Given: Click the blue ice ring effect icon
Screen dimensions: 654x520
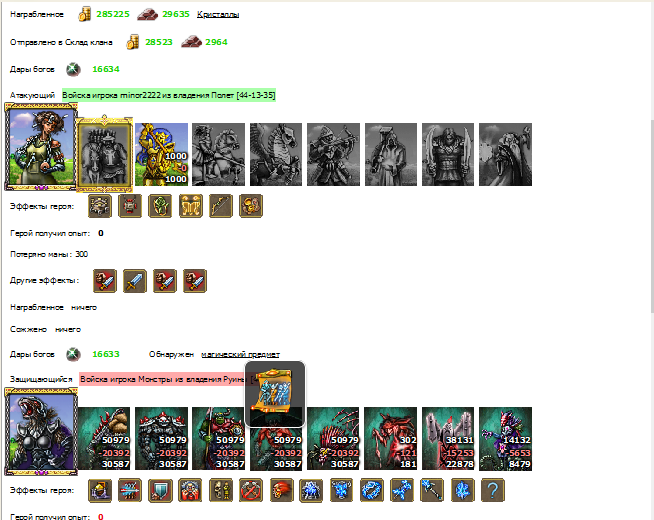Looking at the screenshot, I should tap(372, 490).
